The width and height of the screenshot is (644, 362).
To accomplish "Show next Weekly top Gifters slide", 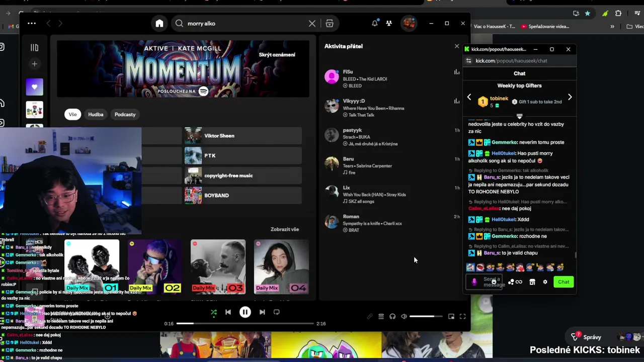I will point(570,98).
